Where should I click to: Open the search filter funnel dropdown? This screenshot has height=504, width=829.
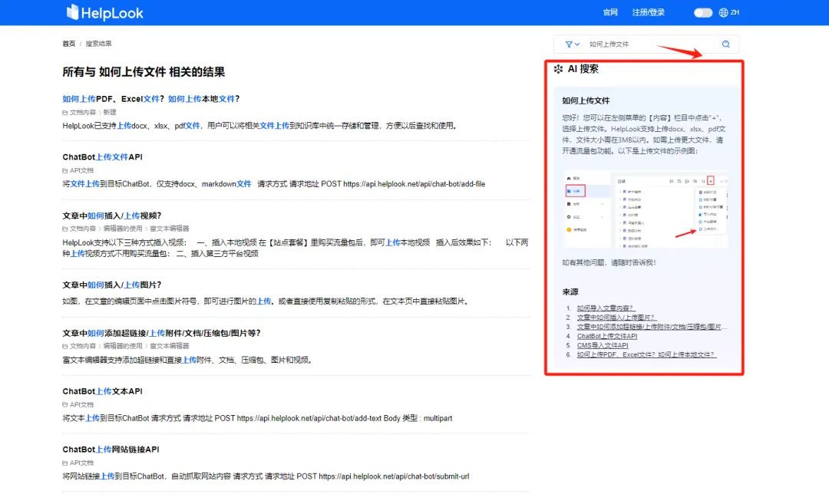[572, 44]
